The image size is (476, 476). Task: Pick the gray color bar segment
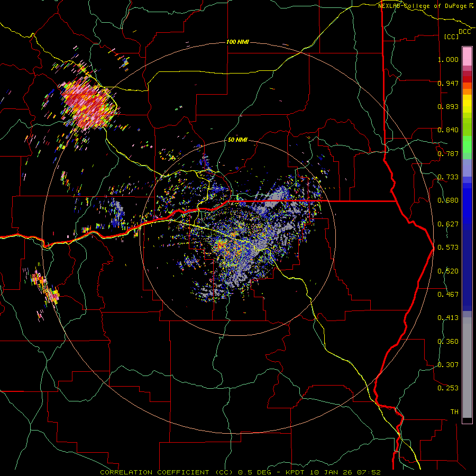467,368
